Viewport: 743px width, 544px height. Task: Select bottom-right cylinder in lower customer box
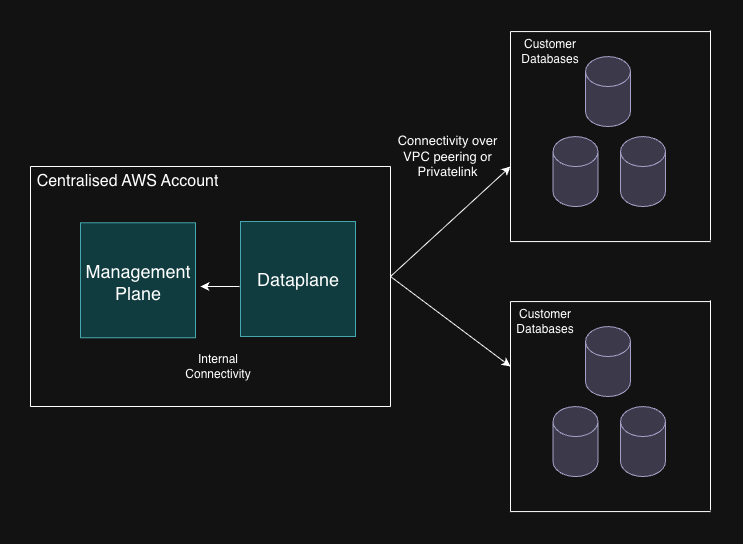[x=642, y=441]
